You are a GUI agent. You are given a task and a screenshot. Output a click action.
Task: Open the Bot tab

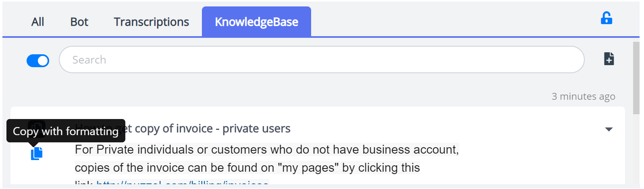point(79,22)
